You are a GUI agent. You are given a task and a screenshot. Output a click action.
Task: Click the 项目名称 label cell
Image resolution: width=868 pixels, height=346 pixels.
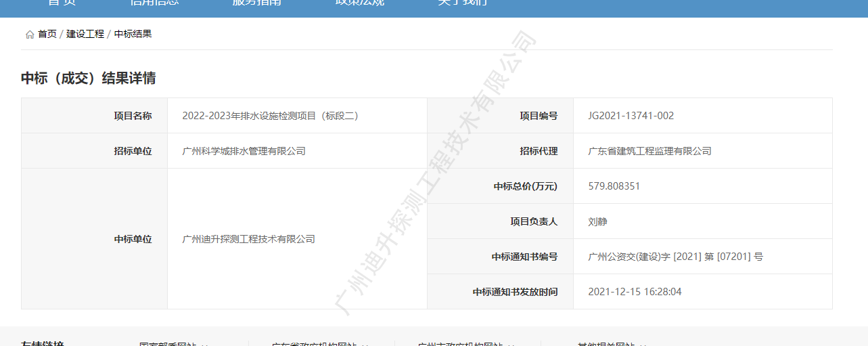coord(95,116)
